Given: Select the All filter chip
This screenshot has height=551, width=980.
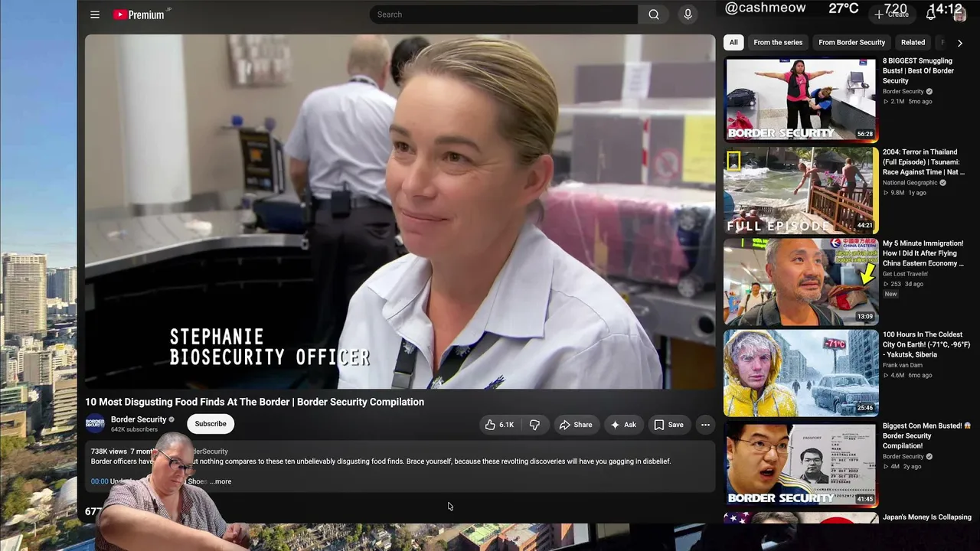Looking at the screenshot, I should pos(733,43).
